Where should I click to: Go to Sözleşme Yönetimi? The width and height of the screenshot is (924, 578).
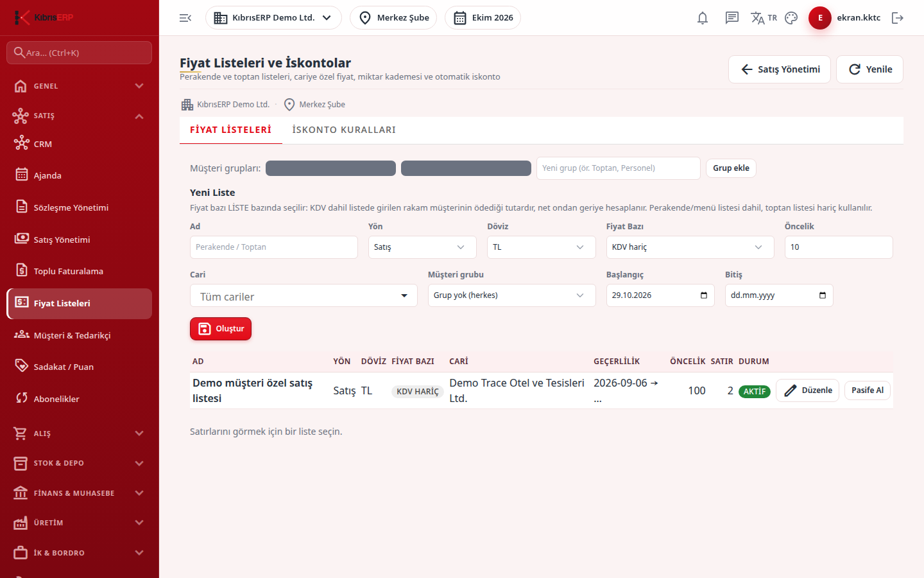click(80, 207)
